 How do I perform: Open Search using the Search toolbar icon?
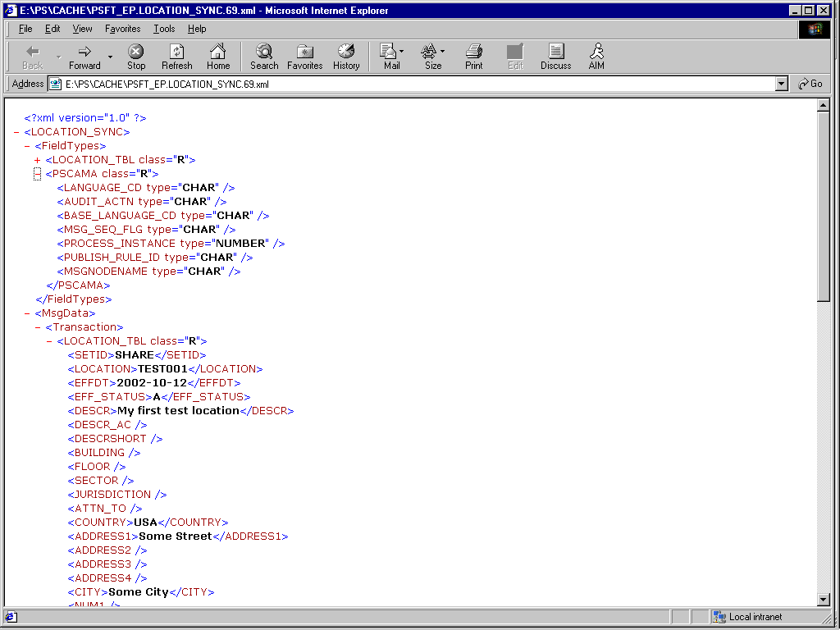(264, 56)
